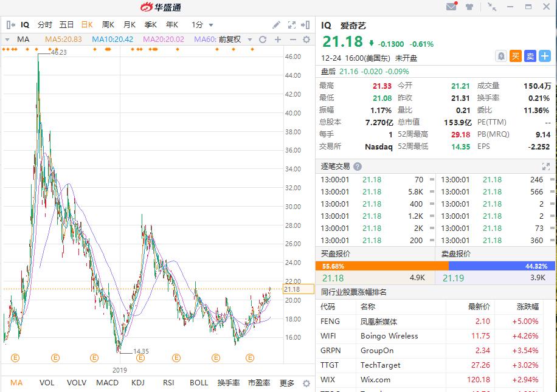Open the price alert bell icon

(x=501, y=56)
